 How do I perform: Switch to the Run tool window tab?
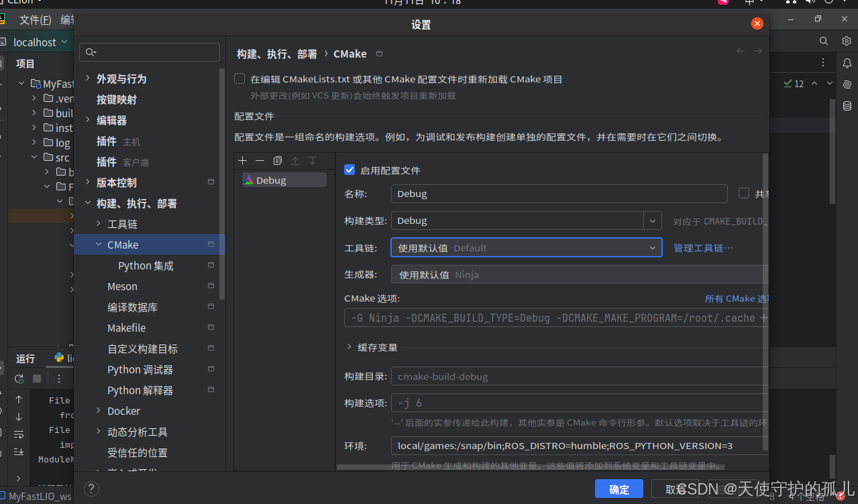(x=25, y=359)
